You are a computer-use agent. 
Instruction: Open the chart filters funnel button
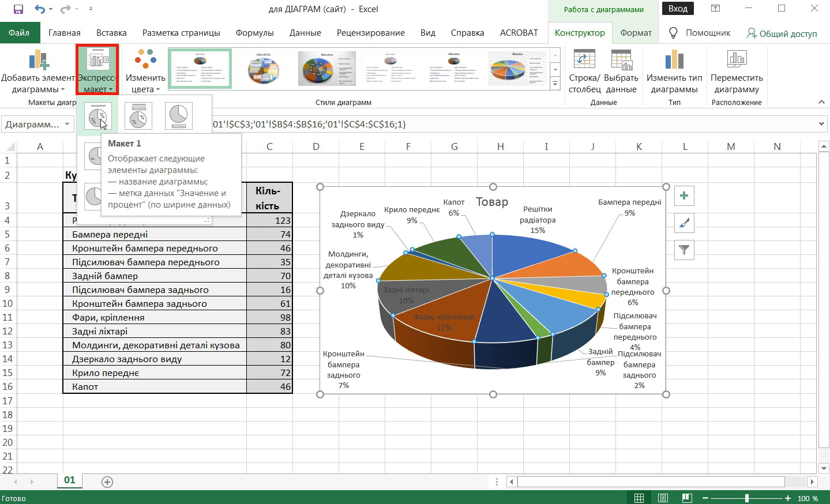683,250
